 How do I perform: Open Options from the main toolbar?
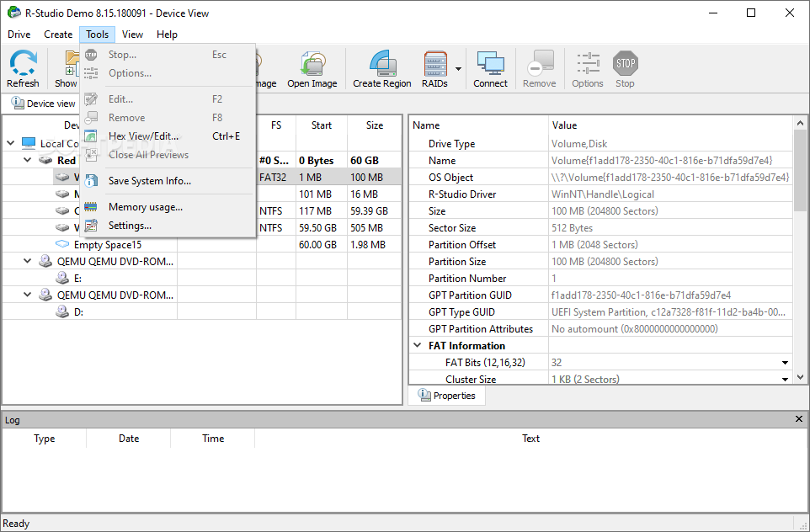pos(588,69)
